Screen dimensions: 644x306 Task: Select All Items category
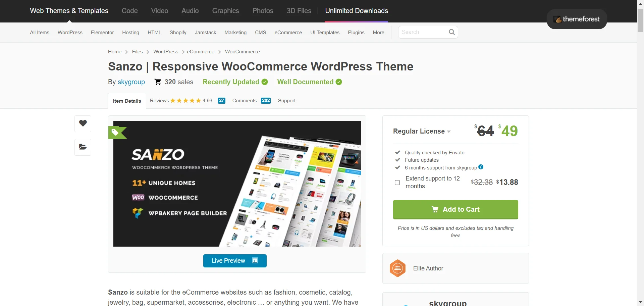click(x=40, y=33)
